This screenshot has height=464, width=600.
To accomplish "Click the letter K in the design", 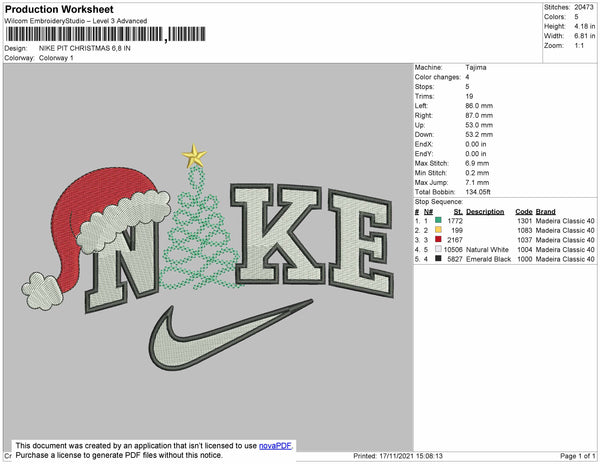I will pos(278,233).
